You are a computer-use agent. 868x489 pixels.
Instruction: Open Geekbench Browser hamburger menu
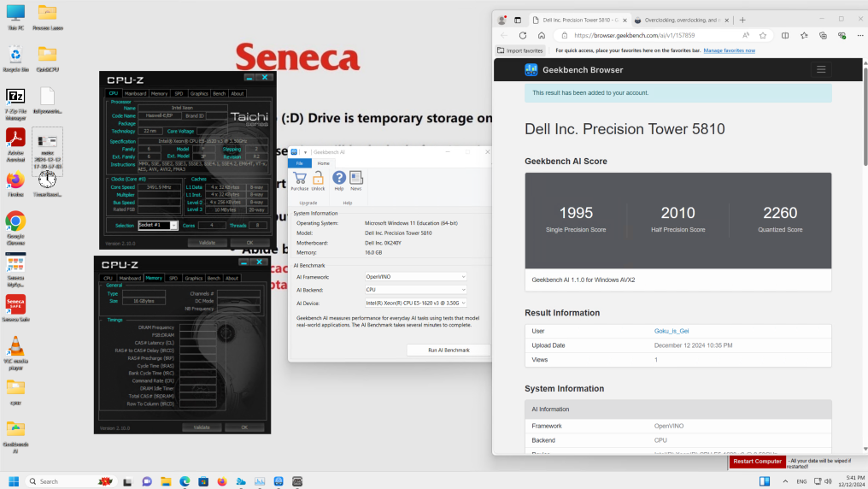(821, 70)
